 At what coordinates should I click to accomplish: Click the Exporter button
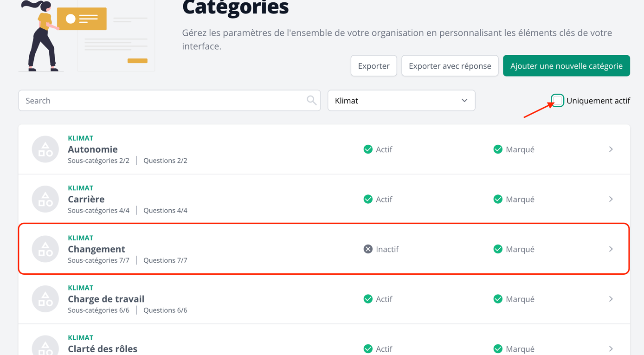point(374,66)
